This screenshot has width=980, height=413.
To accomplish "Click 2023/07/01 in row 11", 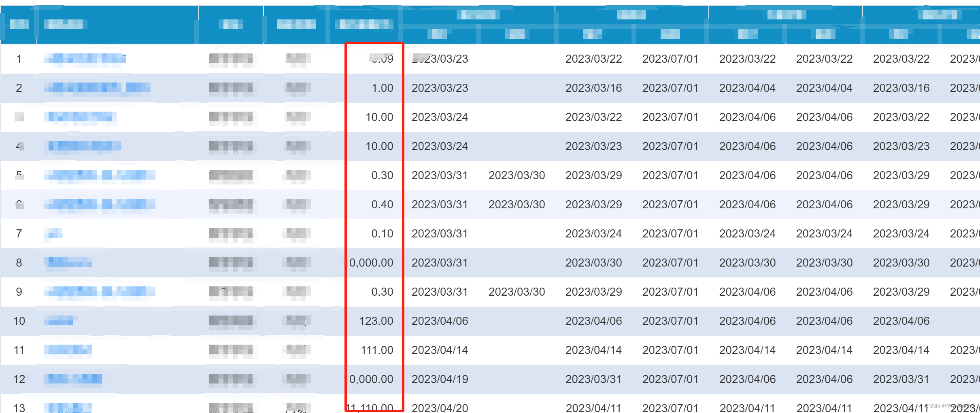I will click(x=670, y=350).
